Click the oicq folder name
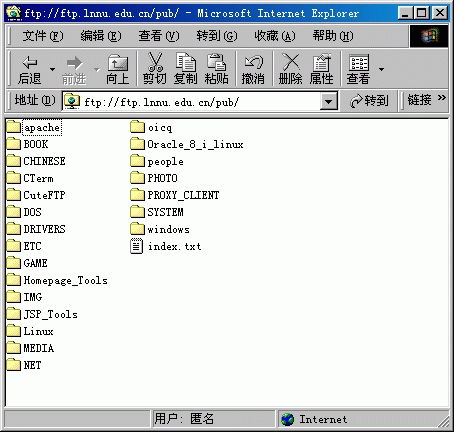The image size is (454, 432). (x=160, y=127)
